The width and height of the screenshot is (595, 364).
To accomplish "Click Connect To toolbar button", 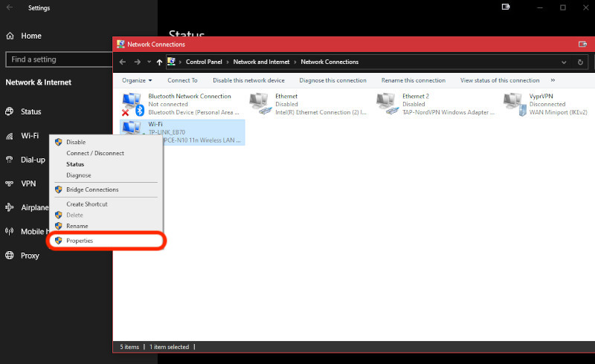I will [182, 80].
